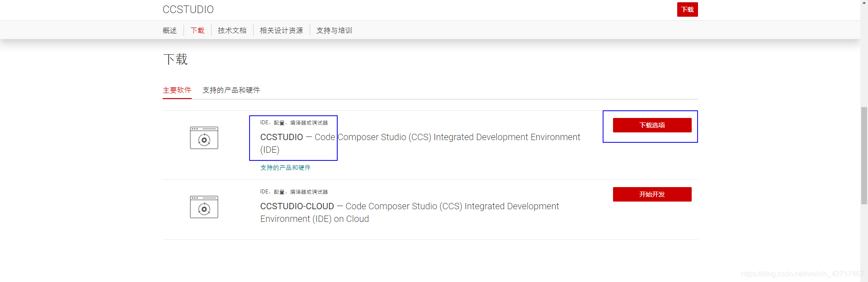Click the 开始开发 button
This screenshot has height=282, width=868.
652,194
